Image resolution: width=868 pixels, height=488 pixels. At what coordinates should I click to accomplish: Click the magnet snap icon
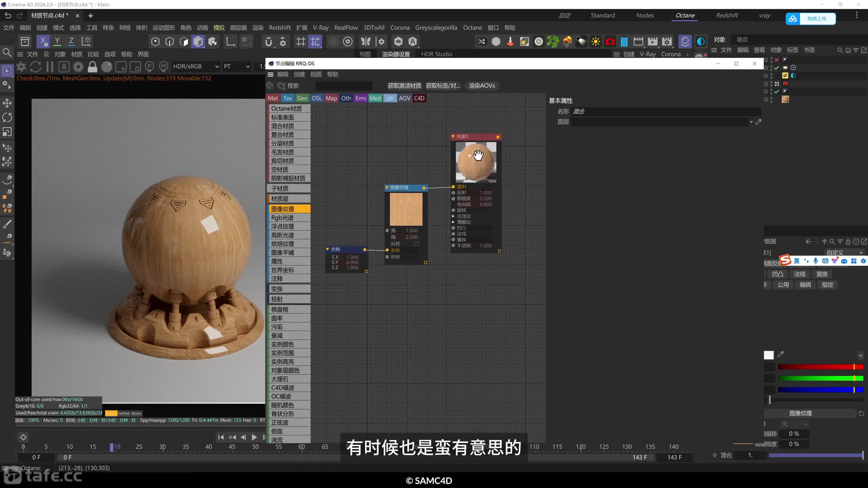[269, 41]
